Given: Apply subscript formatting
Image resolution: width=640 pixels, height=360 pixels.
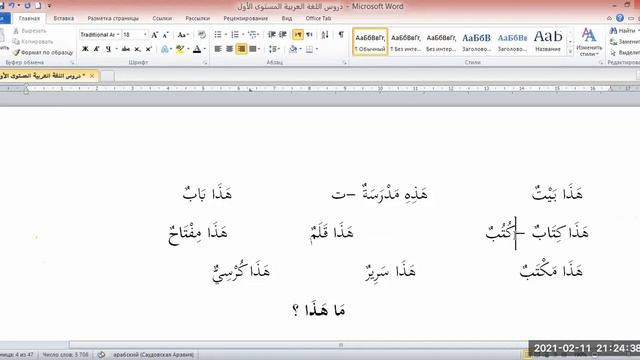Looking at the screenshot, I should pos(138,49).
